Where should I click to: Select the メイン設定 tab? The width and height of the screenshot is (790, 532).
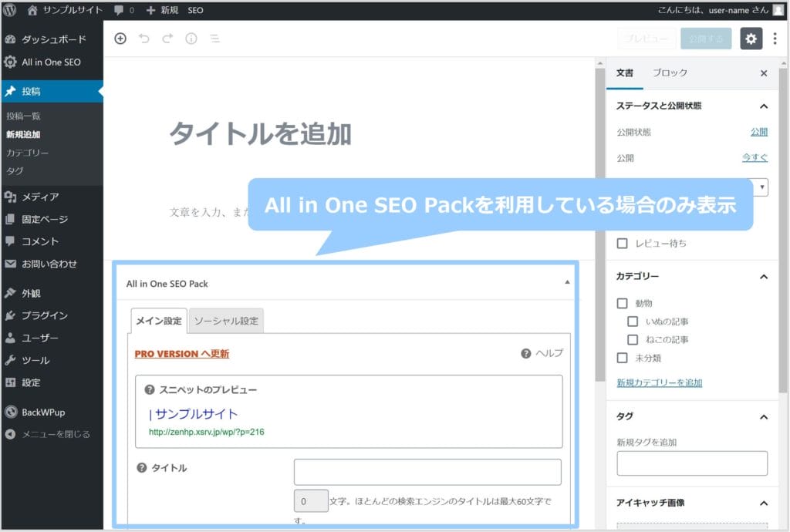click(159, 321)
